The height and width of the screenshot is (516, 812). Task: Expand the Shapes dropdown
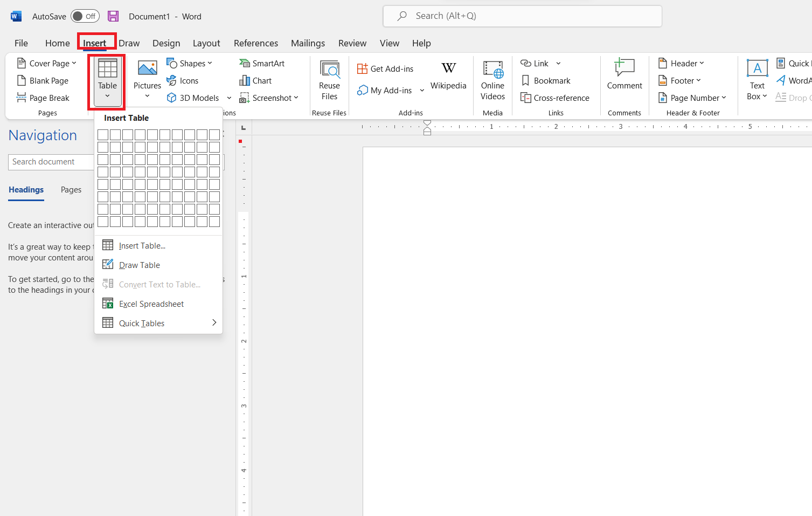(x=190, y=64)
